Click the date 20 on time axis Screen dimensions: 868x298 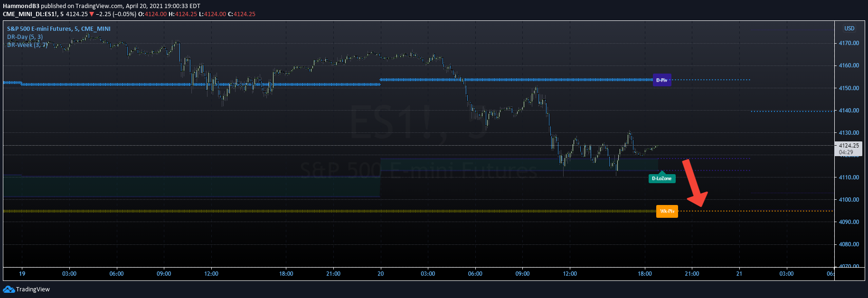tap(380, 274)
